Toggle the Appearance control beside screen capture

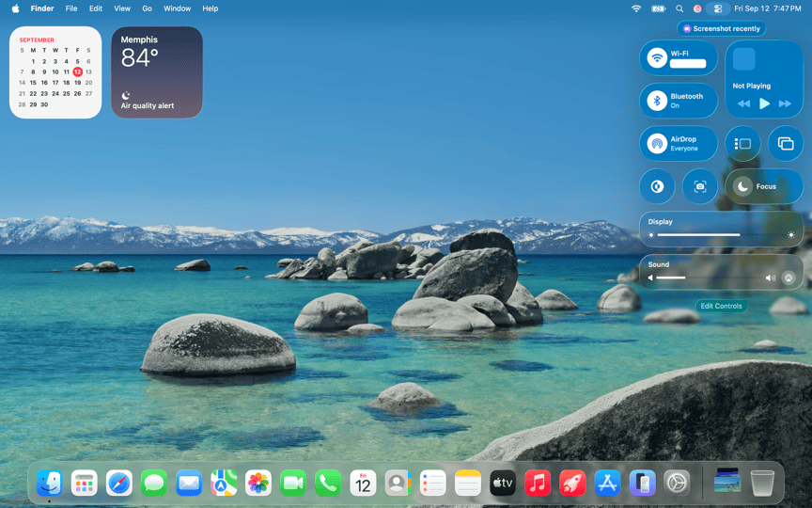(657, 186)
